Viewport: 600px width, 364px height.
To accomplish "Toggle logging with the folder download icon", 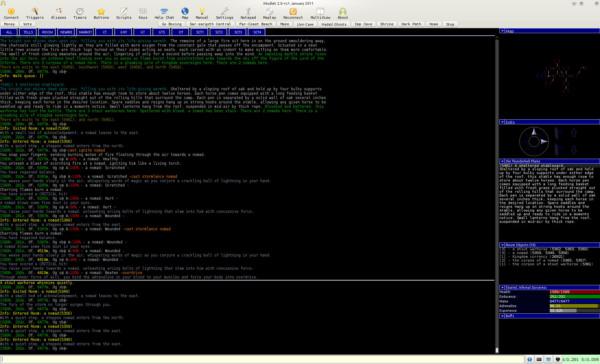I will pos(548,359).
